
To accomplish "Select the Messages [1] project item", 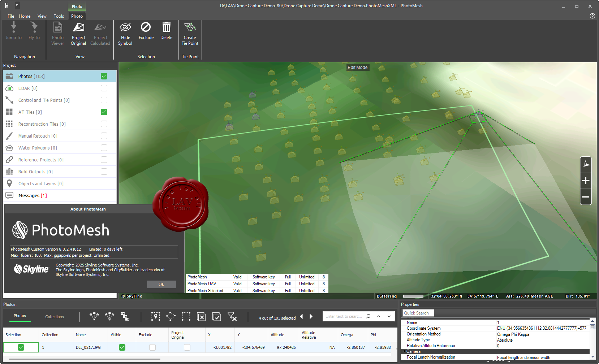I will point(60,195).
